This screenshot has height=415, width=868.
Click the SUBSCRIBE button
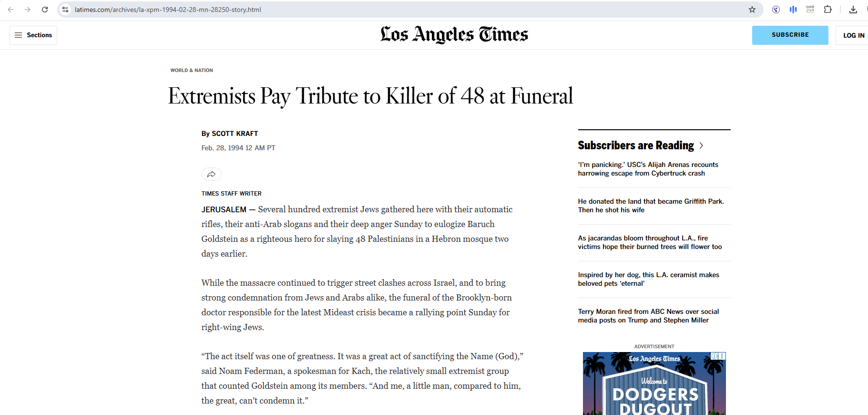point(790,35)
